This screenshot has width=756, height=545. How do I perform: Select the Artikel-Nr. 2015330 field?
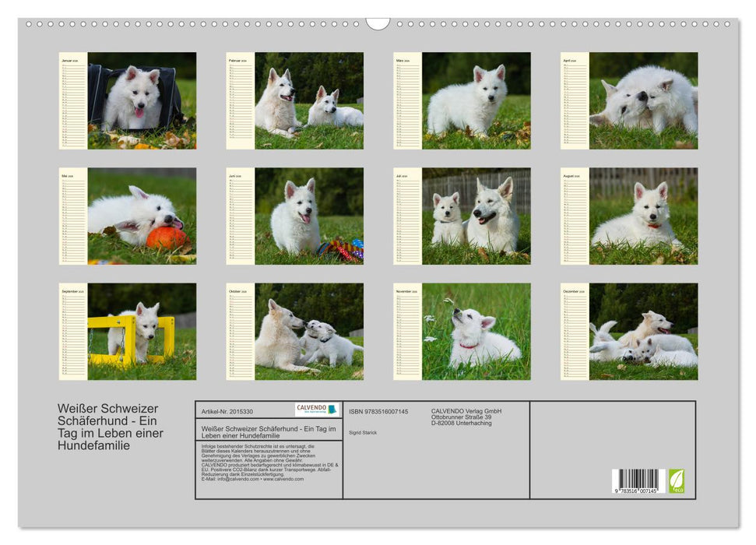click(x=227, y=412)
